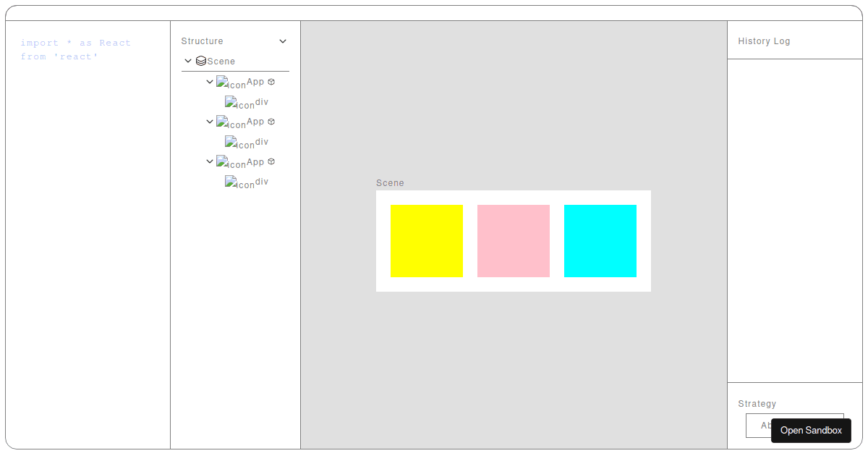Viewport: 868px width, 456px height.
Task: Click the yellow square in the Scene
Action: 426,240
